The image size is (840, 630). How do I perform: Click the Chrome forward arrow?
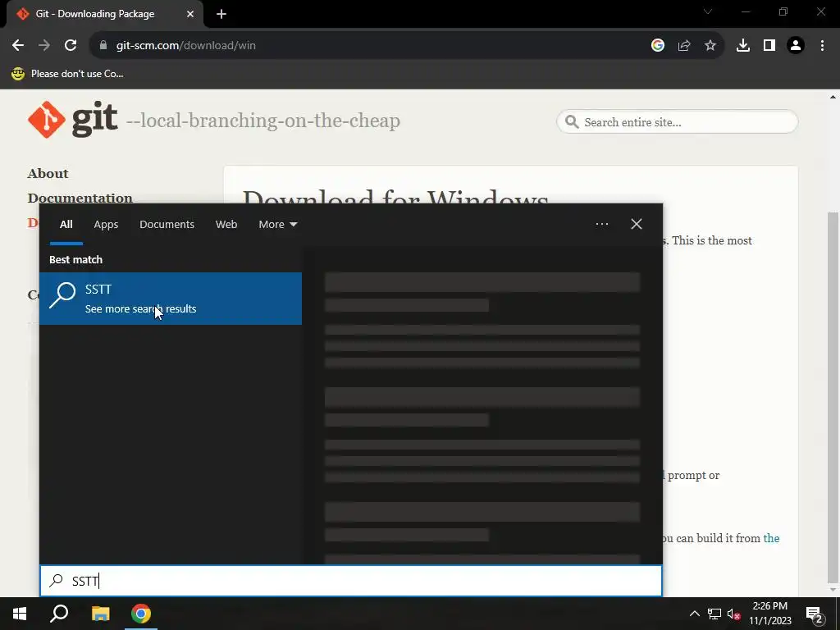(x=44, y=46)
